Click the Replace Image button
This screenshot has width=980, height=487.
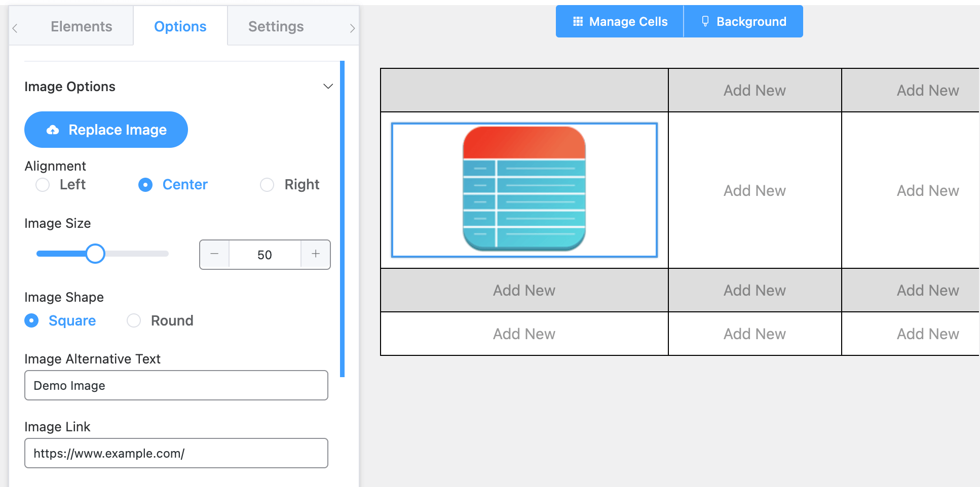tap(106, 130)
